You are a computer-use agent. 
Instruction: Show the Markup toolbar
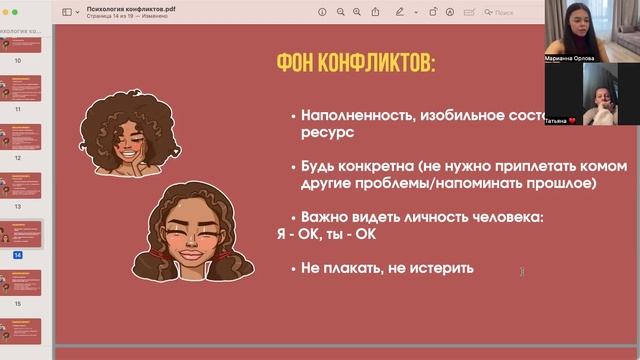tap(450, 12)
